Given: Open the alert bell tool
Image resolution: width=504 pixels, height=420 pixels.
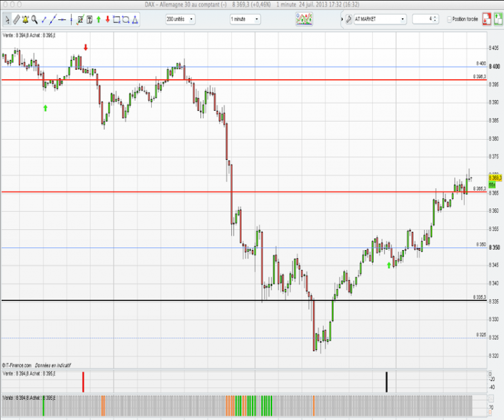Looking at the screenshot, I should pos(25,20).
